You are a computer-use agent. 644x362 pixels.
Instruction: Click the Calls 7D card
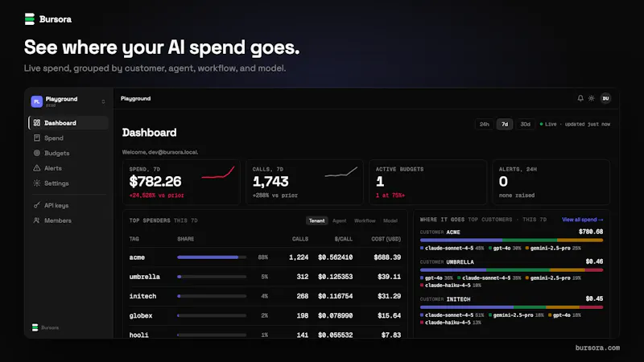(x=304, y=183)
